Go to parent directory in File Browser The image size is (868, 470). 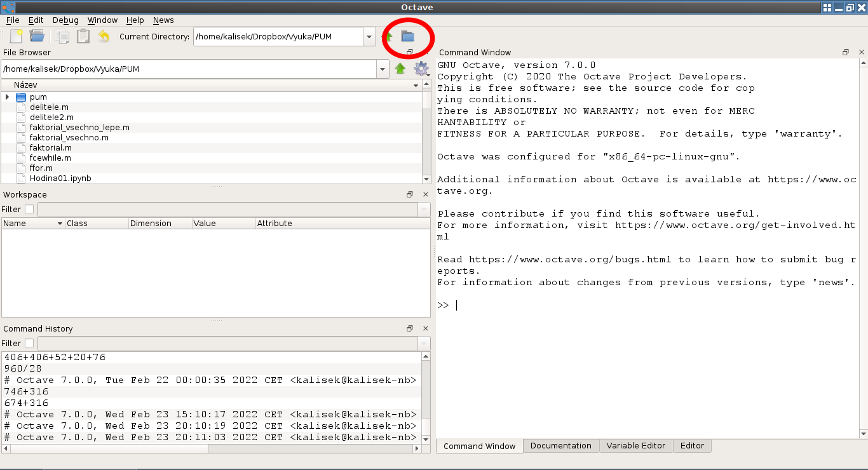coord(400,69)
